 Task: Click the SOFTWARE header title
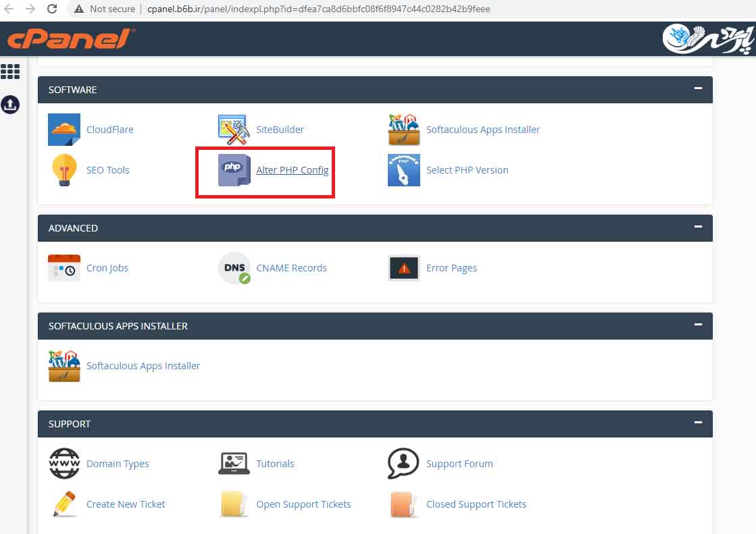pos(72,90)
